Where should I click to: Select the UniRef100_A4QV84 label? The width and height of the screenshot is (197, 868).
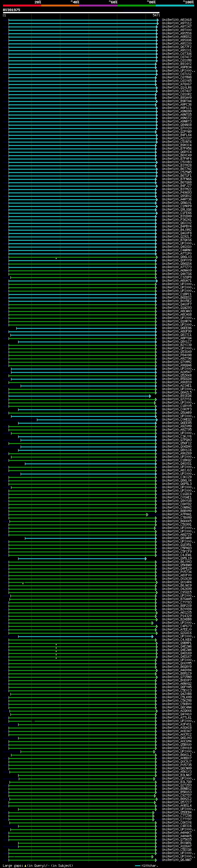tap(177, 670)
